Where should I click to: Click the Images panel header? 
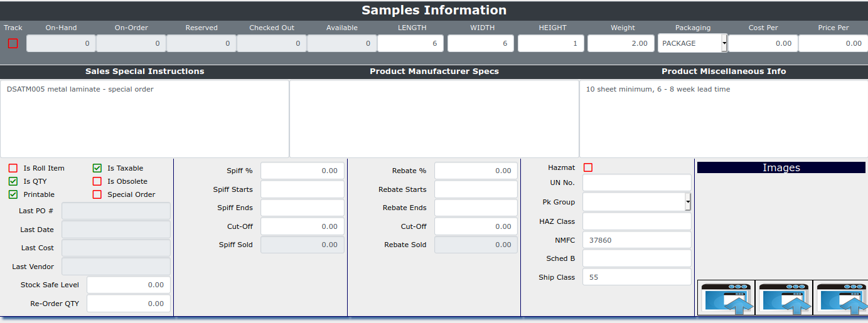(781, 167)
